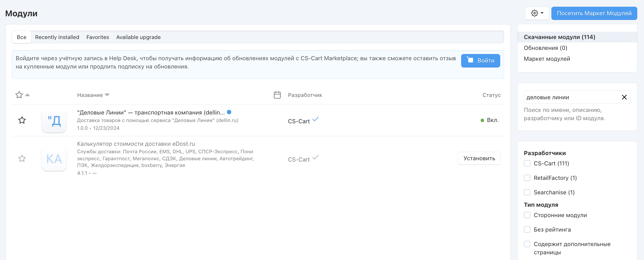The height and width of the screenshot is (260, 644).
Task: Click the calendar icon in table header
Action: 277,95
